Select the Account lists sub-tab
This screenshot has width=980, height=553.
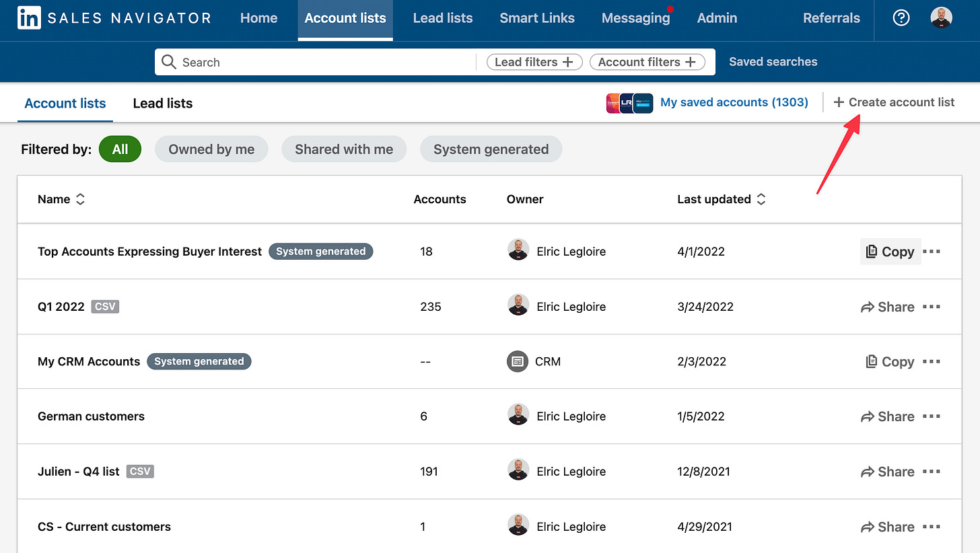point(65,103)
